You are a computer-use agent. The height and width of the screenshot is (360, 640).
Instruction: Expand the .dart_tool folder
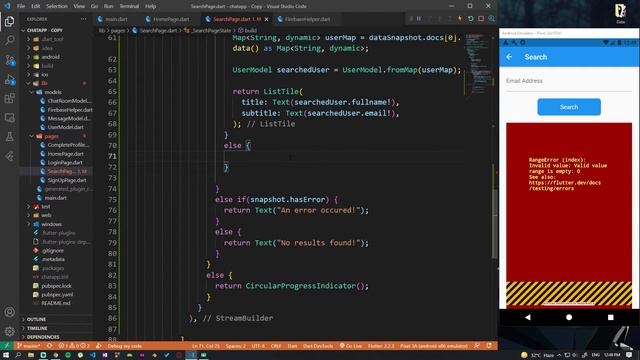[52, 39]
